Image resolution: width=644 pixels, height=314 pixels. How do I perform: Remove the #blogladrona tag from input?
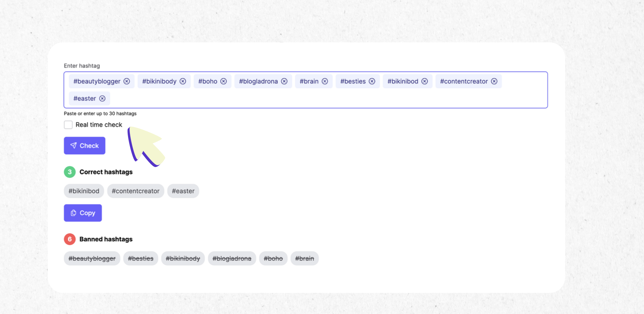[x=284, y=81]
